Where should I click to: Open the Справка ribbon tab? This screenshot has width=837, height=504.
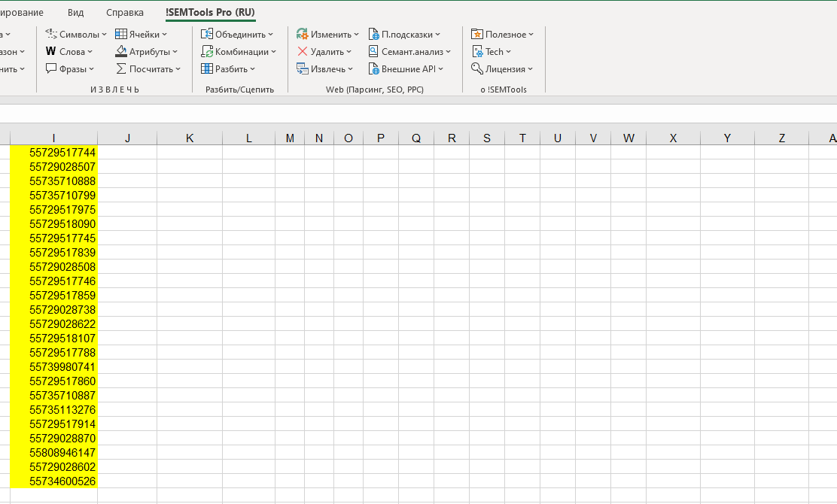[x=125, y=13]
